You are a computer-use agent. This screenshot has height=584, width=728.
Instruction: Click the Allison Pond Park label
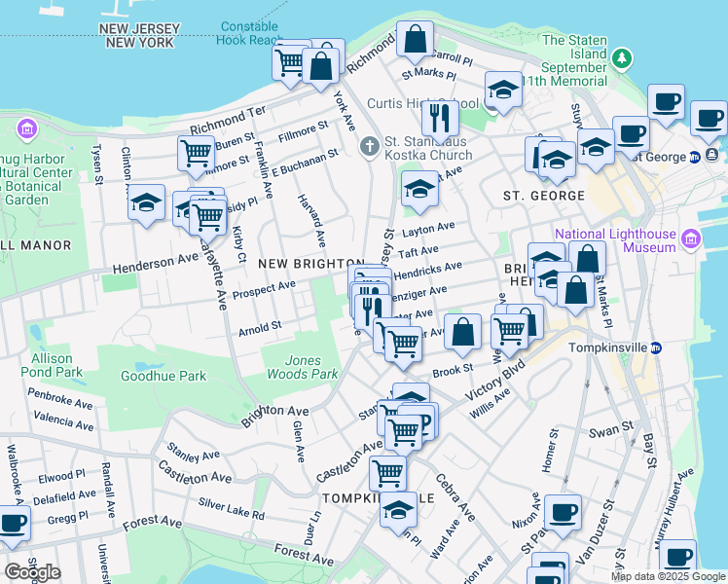52,365
